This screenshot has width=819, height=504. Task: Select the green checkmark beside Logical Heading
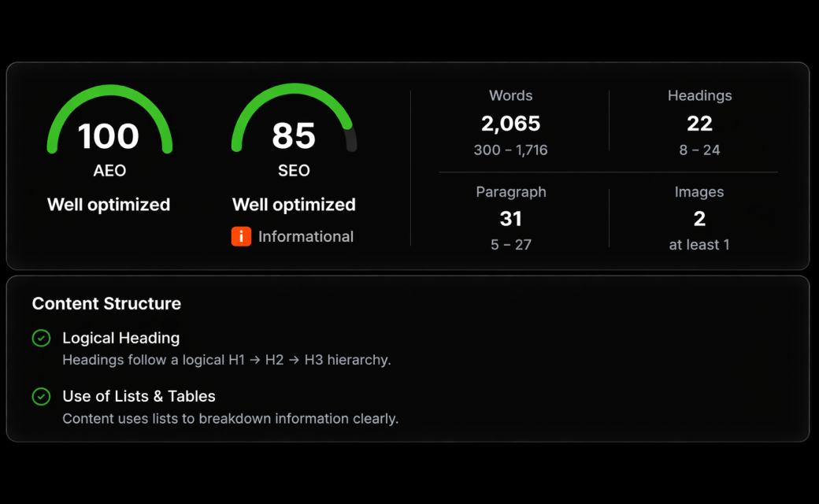click(41, 338)
